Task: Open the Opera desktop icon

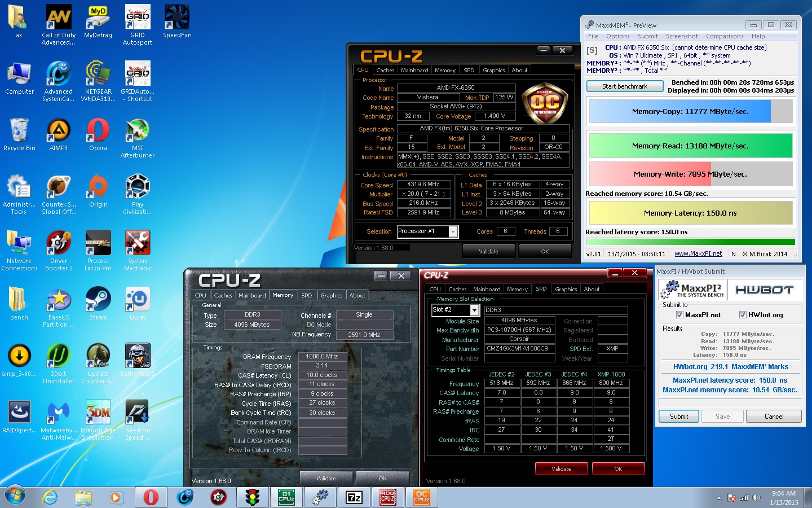Action: tap(98, 135)
